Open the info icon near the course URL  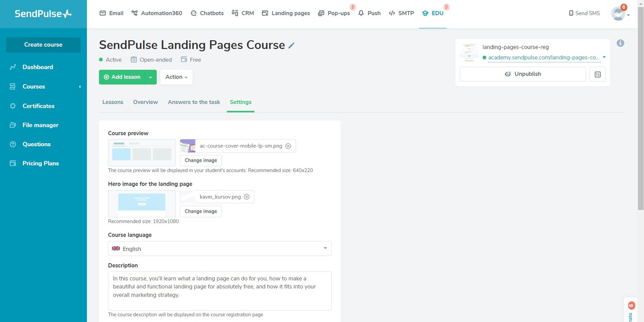(x=620, y=43)
